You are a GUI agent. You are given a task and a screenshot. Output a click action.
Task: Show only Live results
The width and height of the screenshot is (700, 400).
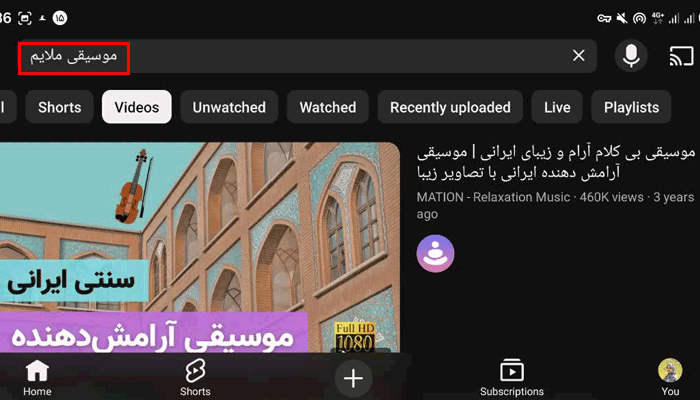[557, 107]
